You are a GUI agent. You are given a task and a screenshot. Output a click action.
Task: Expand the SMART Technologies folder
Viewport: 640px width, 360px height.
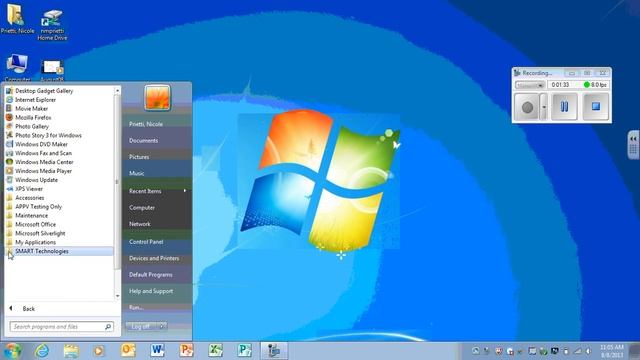[x=59, y=251]
